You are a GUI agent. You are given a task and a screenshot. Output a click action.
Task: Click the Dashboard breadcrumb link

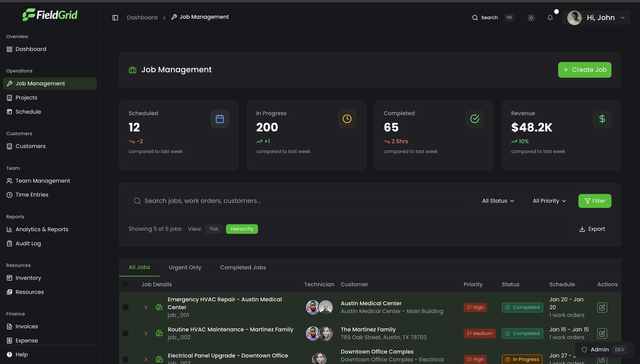pyautogui.click(x=142, y=17)
